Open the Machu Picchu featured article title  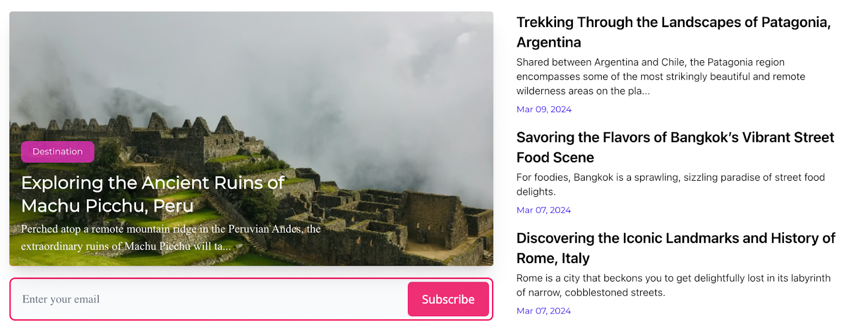click(x=152, y=194)
